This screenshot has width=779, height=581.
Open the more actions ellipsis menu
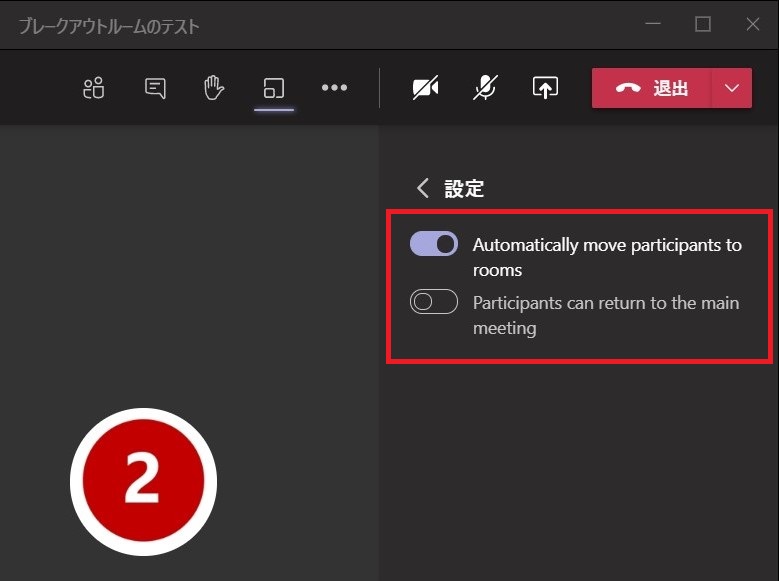334,88
